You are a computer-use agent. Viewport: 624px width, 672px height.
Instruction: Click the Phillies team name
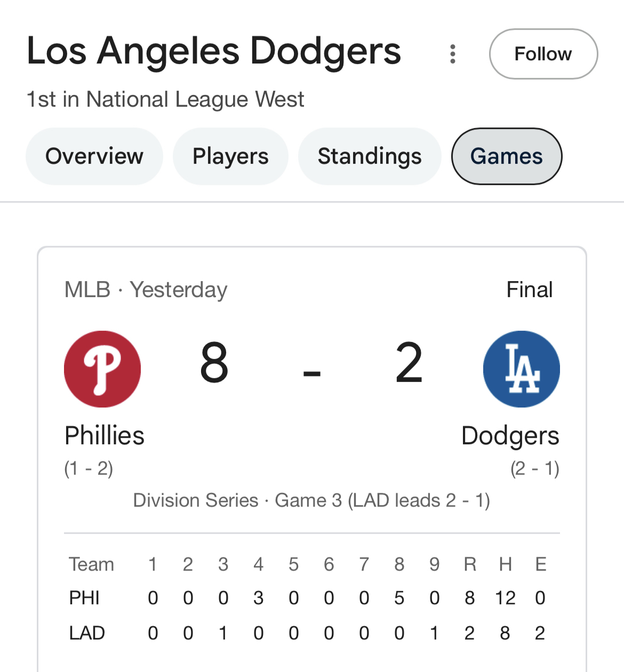[105, 435]
